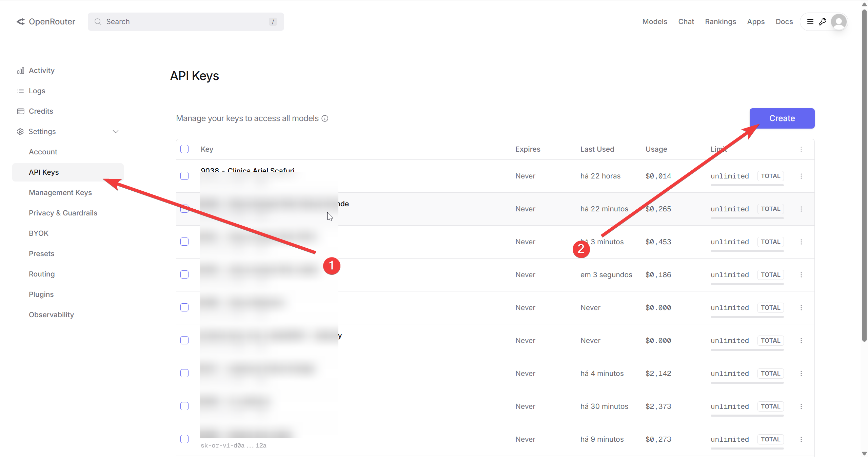Click the TOTAL badge for the $0,453 key
The image size is (868, 457).
[770, 242]
